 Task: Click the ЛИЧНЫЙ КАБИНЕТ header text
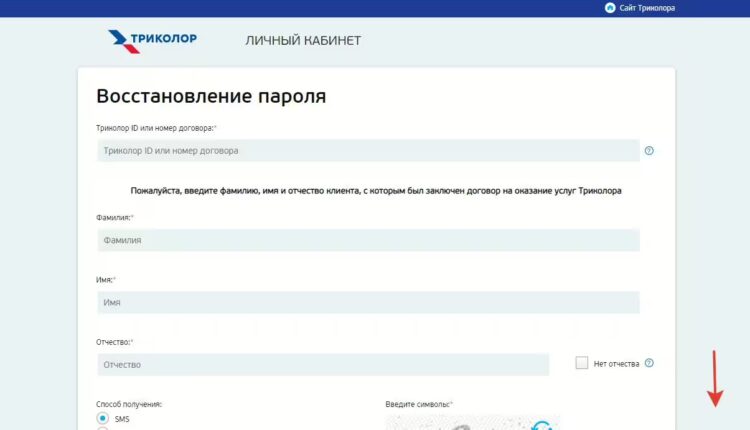tap(303, 41)
